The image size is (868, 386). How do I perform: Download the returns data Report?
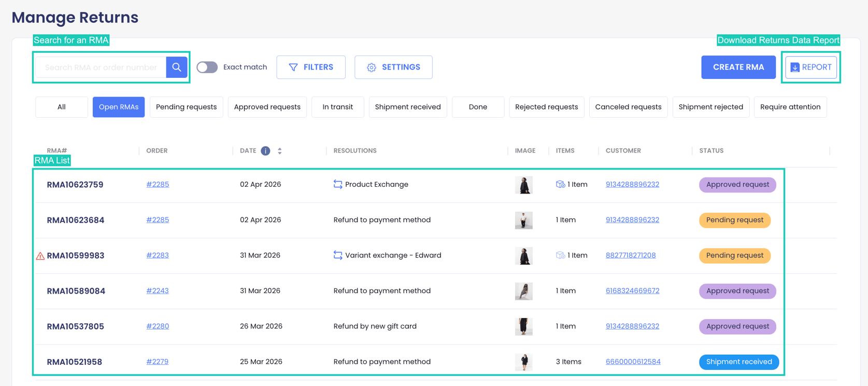point(811,67)
